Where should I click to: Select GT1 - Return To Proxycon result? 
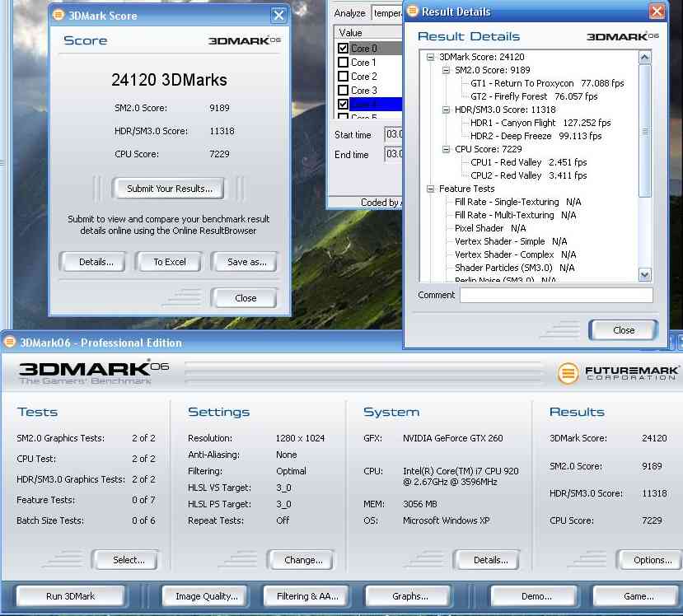pyautogui.click(x=522, y=83)
